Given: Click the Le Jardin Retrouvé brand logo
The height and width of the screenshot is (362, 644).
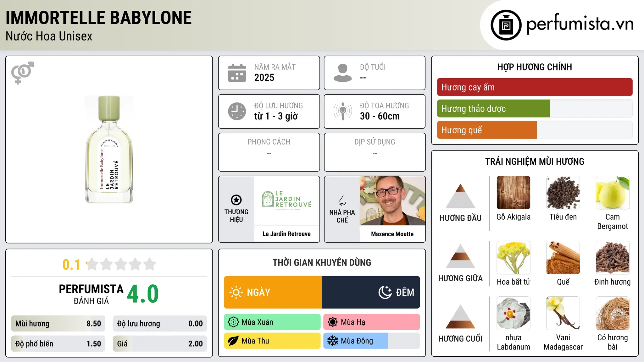Looking at the screenshot, I should [286, 200].
